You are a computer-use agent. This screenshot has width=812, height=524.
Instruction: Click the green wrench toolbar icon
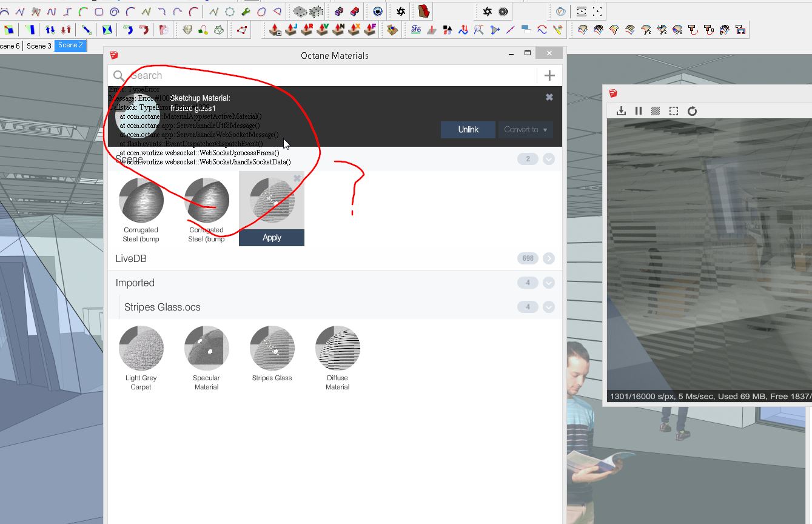tap(246, 12)
